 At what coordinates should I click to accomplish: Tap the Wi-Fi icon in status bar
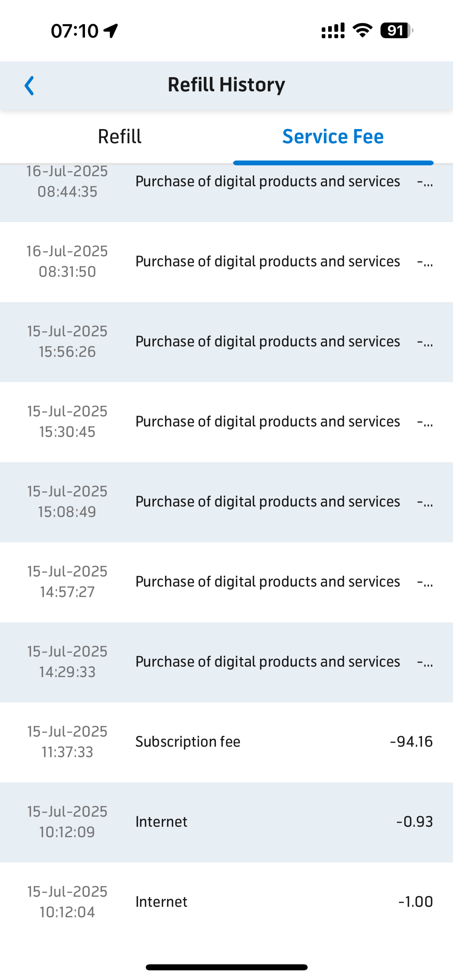click(x=362, y=31)
